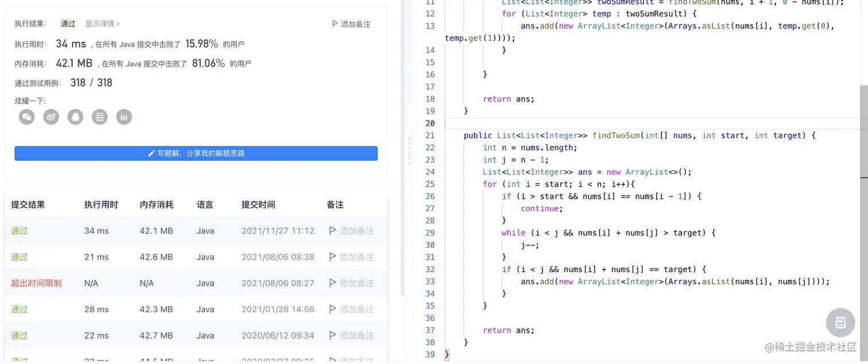Viewport: 868px width, 364px height.
Task: Expand 显示详情 details link
Action: click(x=102, y=24)
